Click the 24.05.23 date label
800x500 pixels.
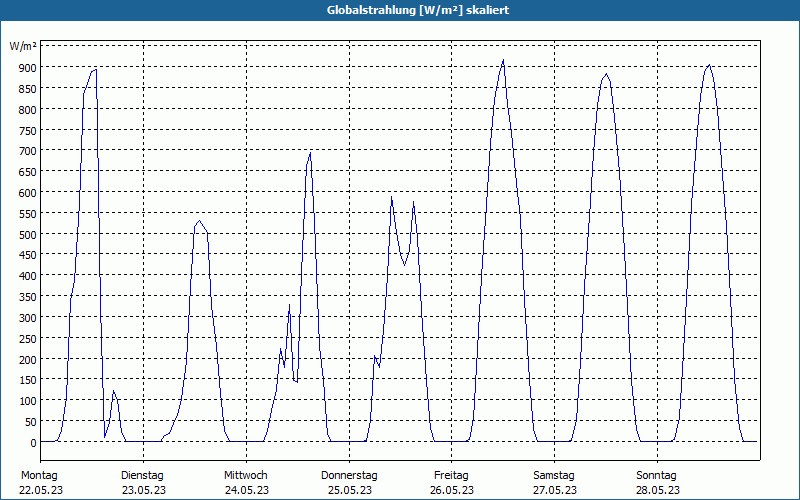246,490
